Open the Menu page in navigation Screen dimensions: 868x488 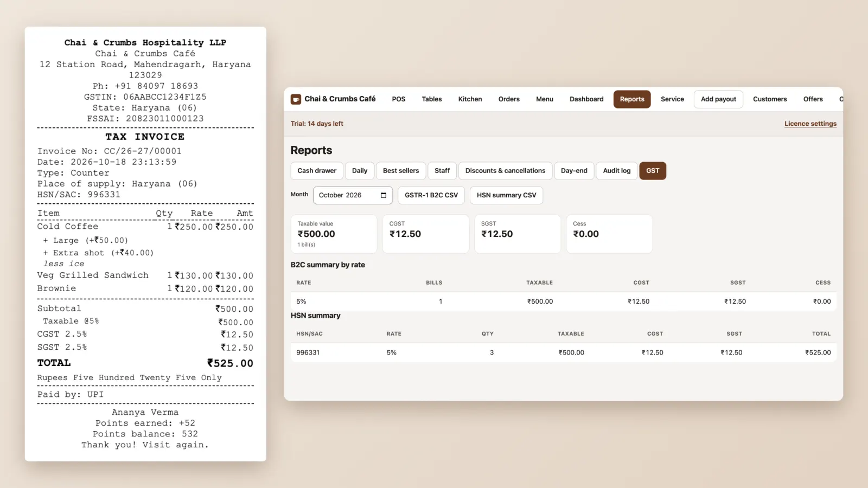click(545, 99)
